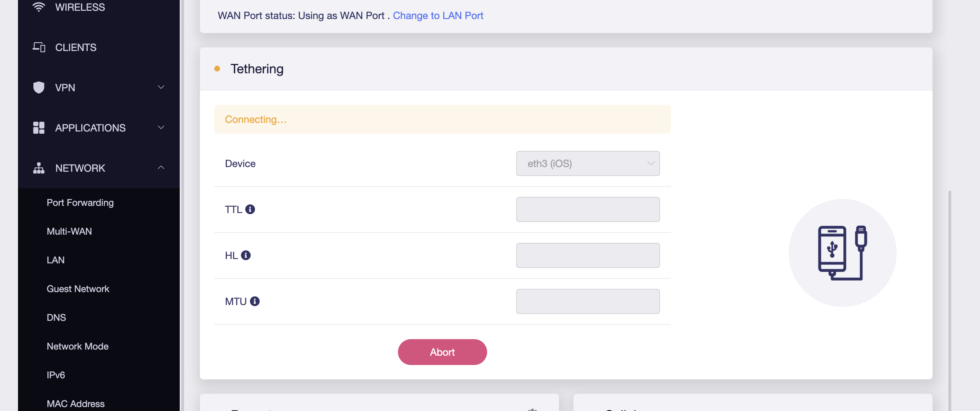Go to the Guest Network page
980x411 pixels.
pyautogui.click(x=78, y=288)
